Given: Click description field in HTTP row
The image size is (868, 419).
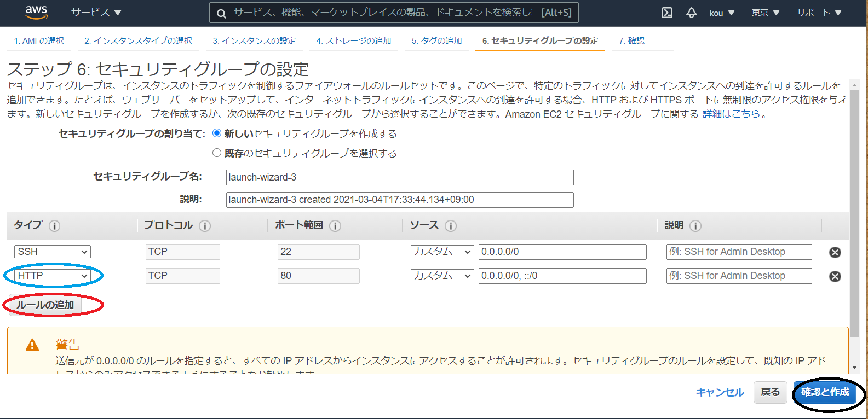Looking at the screenshot, I should tap(739, 276).
